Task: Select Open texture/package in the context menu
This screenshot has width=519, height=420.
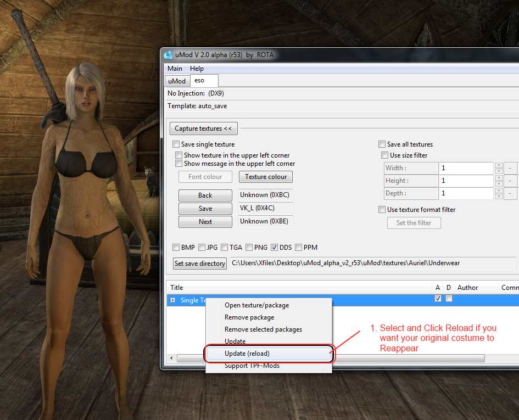Action: tap(256, 305)
